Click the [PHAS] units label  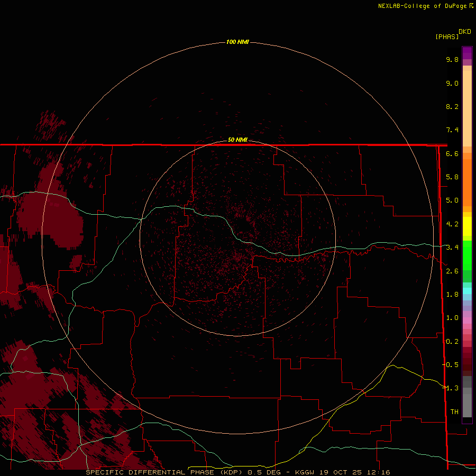click(x=447, y=36)
